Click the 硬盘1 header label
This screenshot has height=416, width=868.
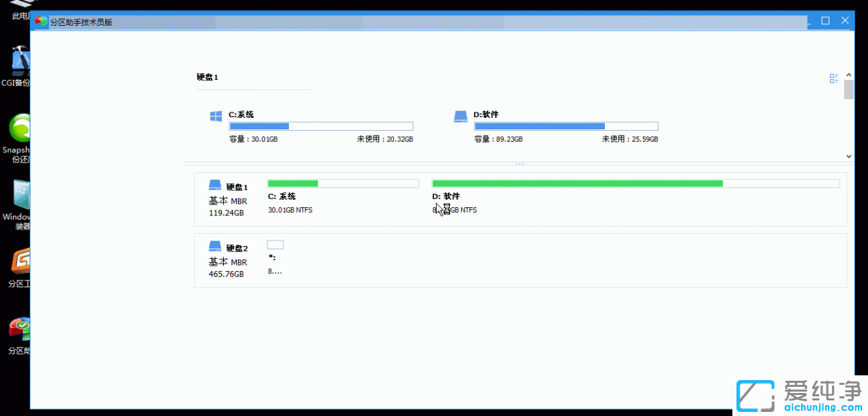[x=208, y=77]
